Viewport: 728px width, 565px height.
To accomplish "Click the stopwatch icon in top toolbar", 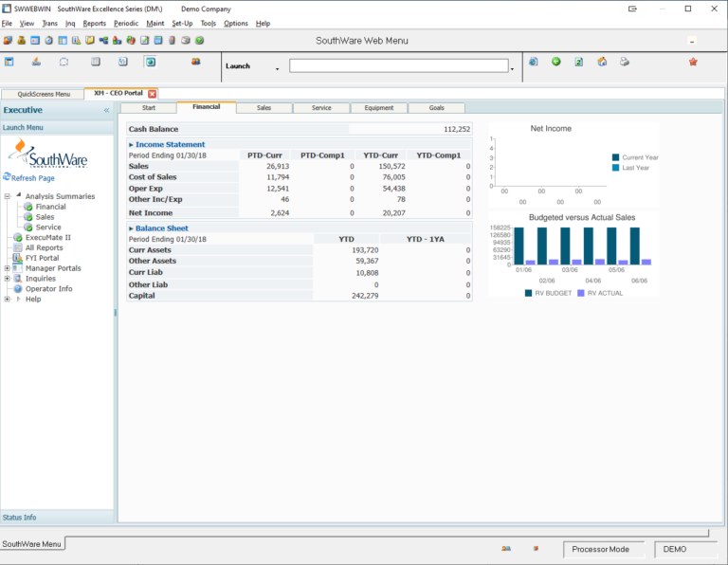I will point(48,41).
